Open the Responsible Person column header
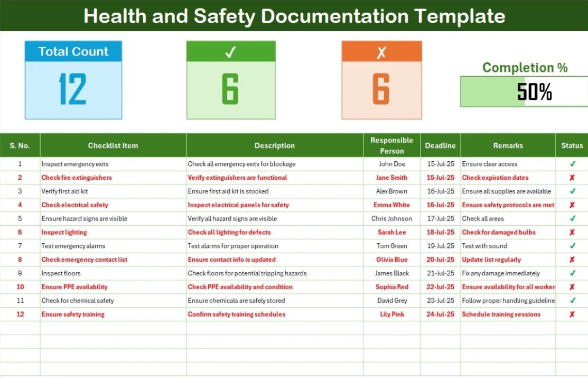This screenshot has height=379, width=588. [x=392, y=145]
